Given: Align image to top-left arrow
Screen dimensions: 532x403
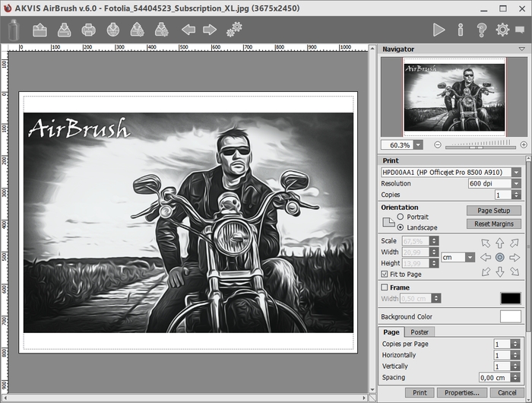Looking at the screenshot, I should click(x=486, y=243).
